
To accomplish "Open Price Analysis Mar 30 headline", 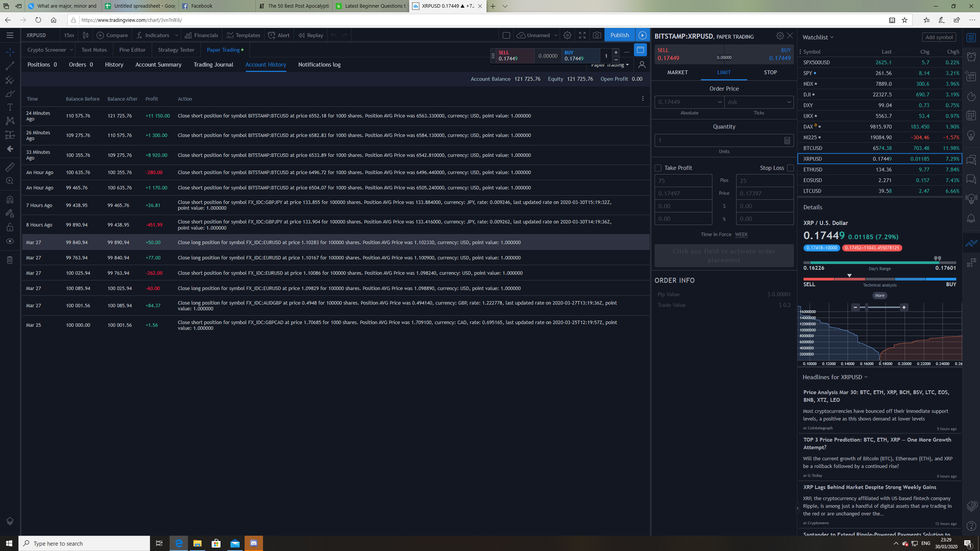I will click(x=876, y=396).
